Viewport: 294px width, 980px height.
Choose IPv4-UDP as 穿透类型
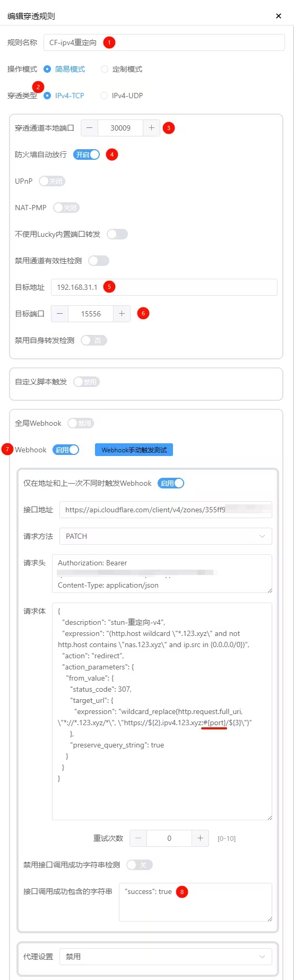(122, 96)
